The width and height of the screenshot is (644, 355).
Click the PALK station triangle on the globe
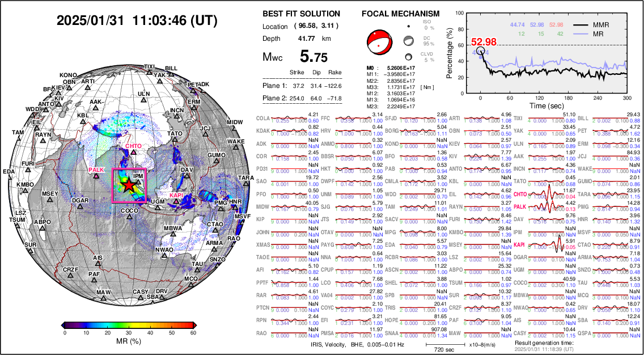pos(96,176)
